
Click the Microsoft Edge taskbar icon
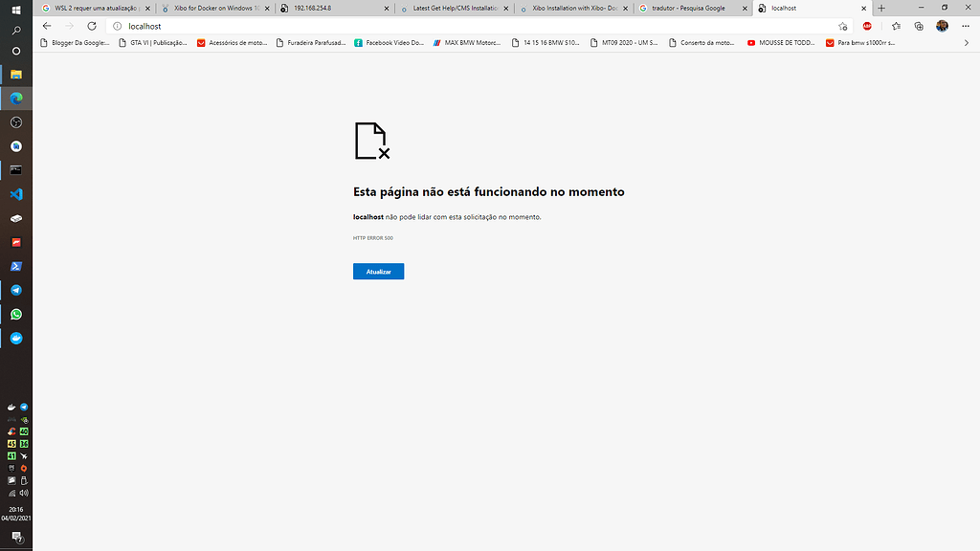(x=16, y=99)
